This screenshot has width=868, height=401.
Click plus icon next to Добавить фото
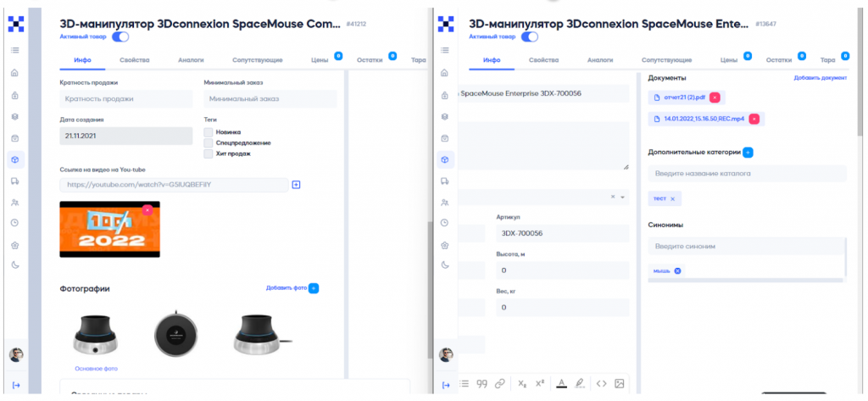314,288
